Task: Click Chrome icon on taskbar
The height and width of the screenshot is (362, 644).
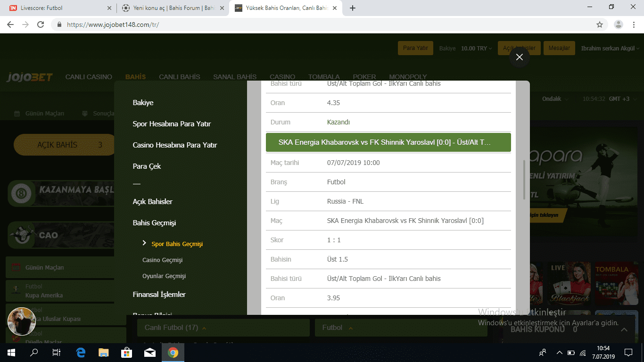Action: tap(173, 352)
